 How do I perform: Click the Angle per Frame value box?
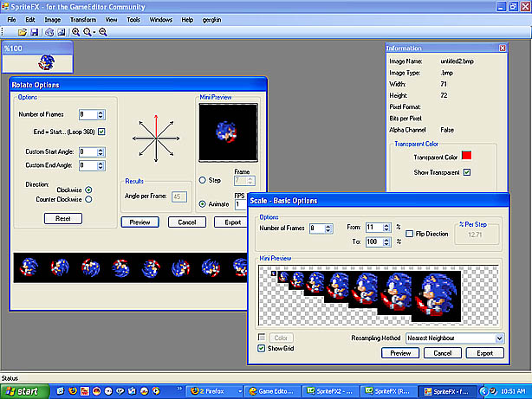tap(178, 196)
